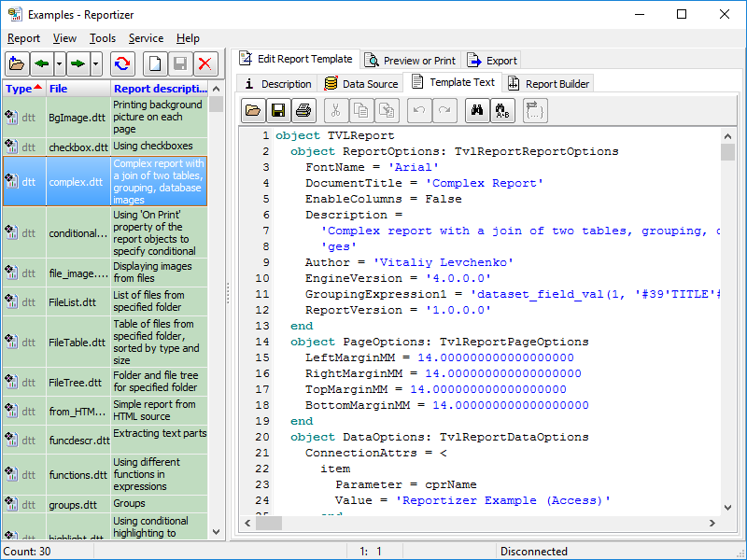Select the conditional... report row
This screenshot has width=747, height=560.
click(x=106, y=232)
